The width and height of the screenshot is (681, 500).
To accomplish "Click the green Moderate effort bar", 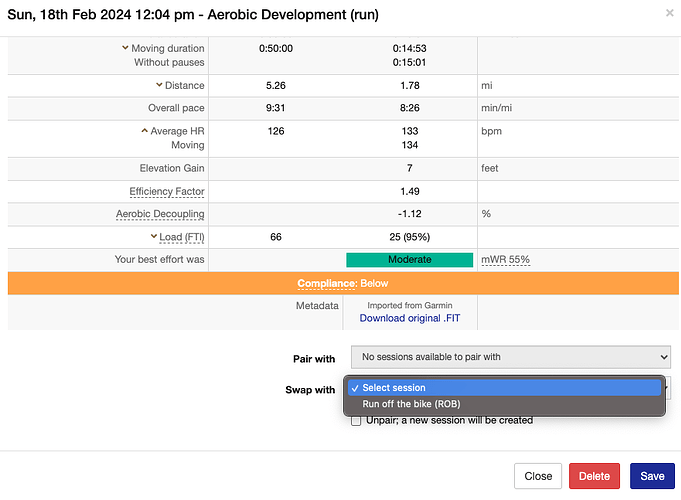I will [409, 260].
